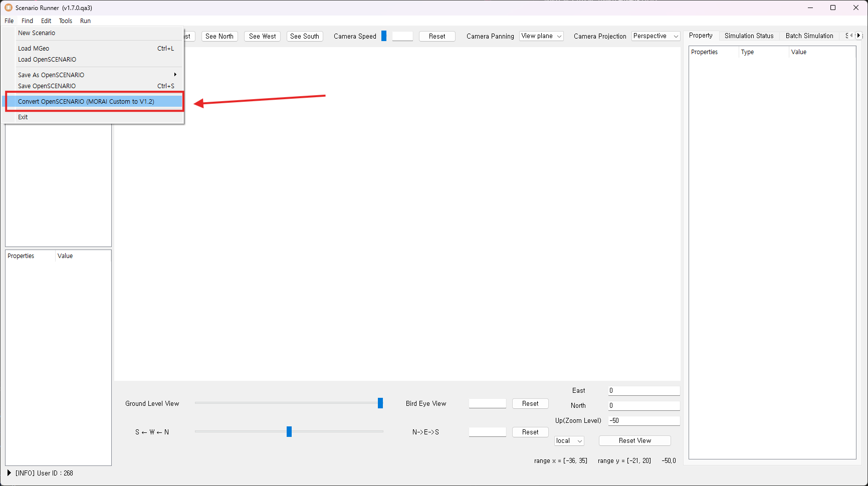
Task: Reset the Bird Eye View value
Action: click(x=530, y=404)
